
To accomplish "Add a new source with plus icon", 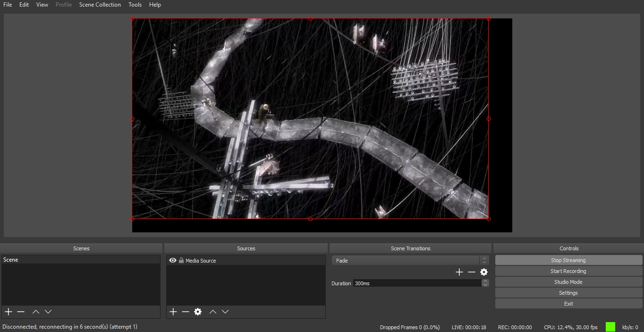I will coord(173,312).
